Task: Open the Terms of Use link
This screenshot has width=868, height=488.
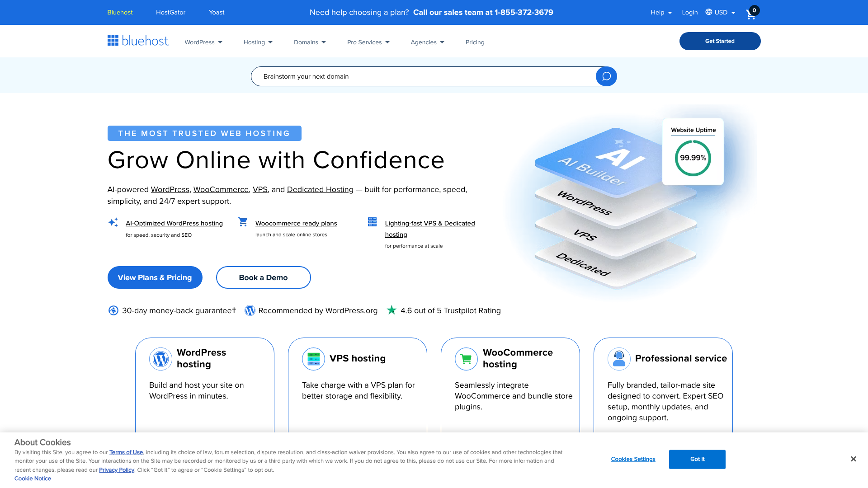Action: coord(126,452)
